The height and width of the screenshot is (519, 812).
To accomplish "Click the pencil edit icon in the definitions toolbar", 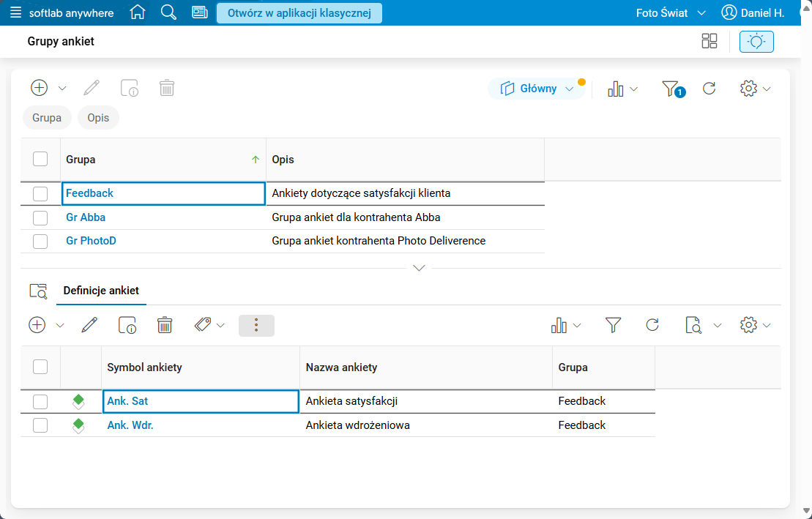I will 90,325.
